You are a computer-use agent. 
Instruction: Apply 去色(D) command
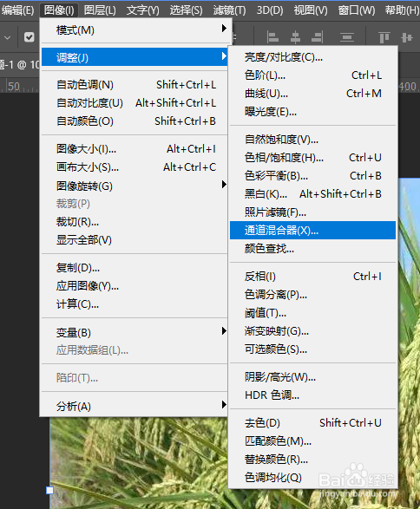(312, 423)
